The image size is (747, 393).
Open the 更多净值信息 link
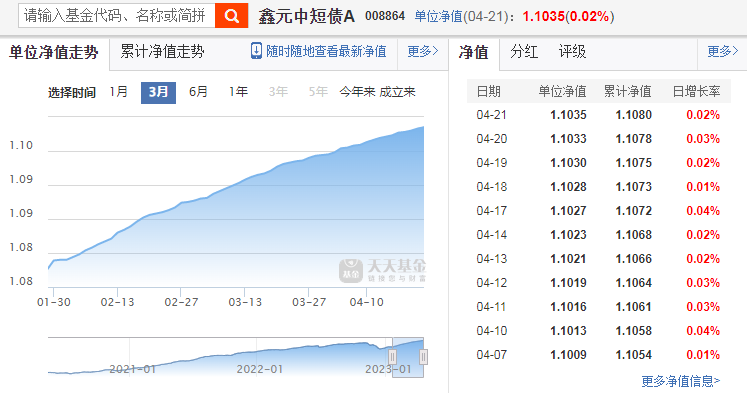pos(680,381)
